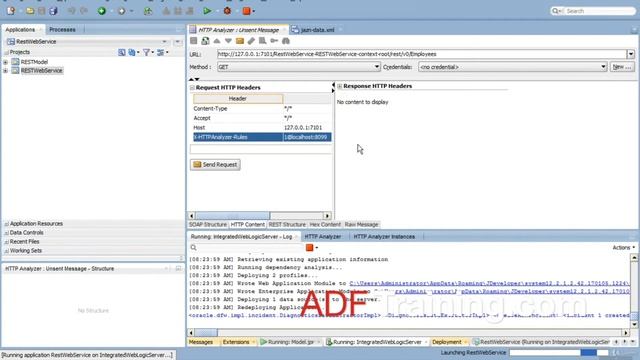
Task: Expand the Recent Files section
Action: [x=7, y=242]
